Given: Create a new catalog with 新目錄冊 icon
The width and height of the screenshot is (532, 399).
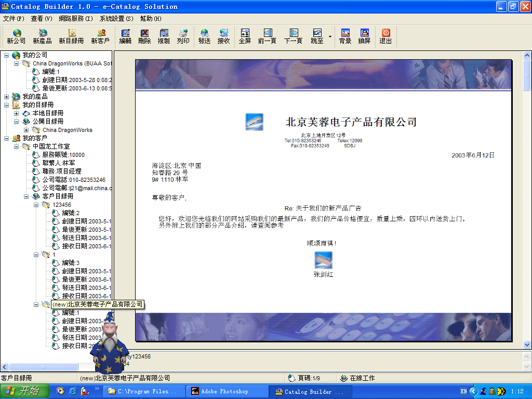Looking at the screenshot, I should point(71,36).
